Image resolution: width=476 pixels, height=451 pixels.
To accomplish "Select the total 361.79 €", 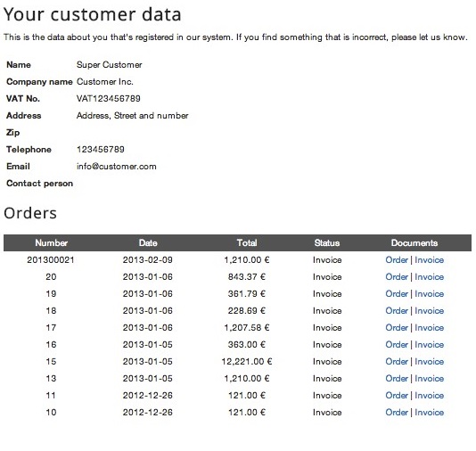I will 247,294.
